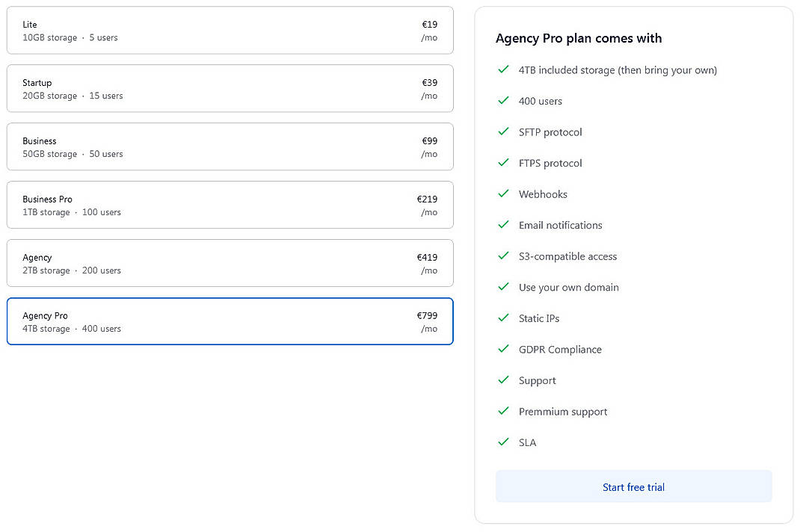Select the Business Pro plan card
Screen dimensions: 800x532
230,205
